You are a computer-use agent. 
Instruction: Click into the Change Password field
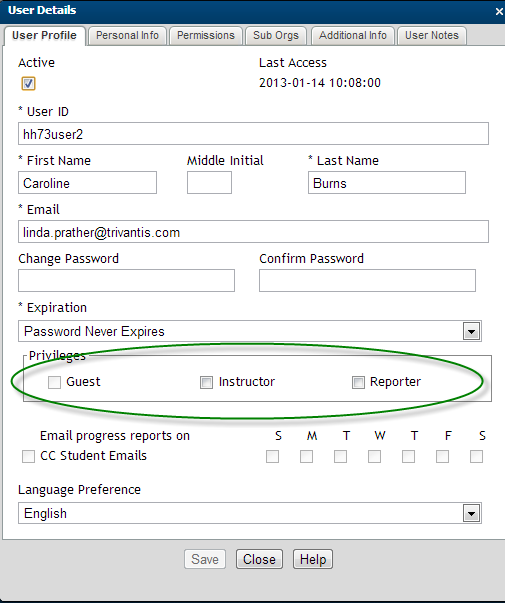pyautogui.click(x=126, y=280)
